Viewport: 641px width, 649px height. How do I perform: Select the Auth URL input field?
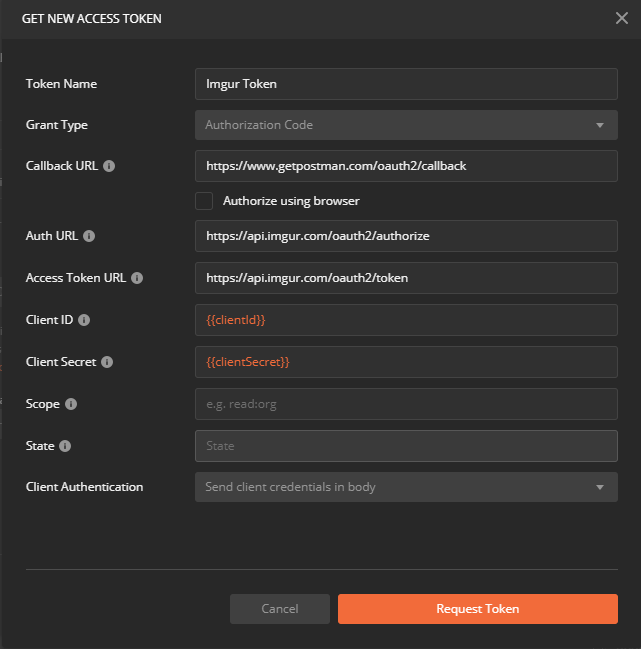(406, 236)
